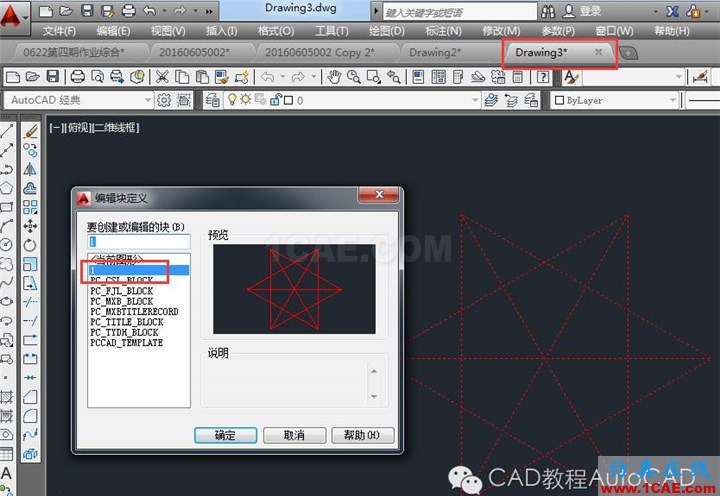Select the Fillet tool
Viewport: 720px width, 496px height.
(31, 416)
